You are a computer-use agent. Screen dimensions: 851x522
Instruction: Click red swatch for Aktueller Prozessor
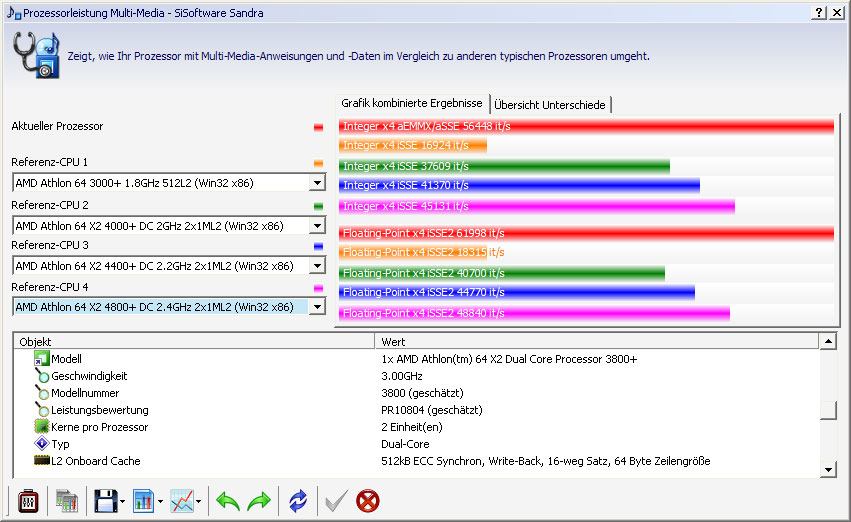[319, 128]
